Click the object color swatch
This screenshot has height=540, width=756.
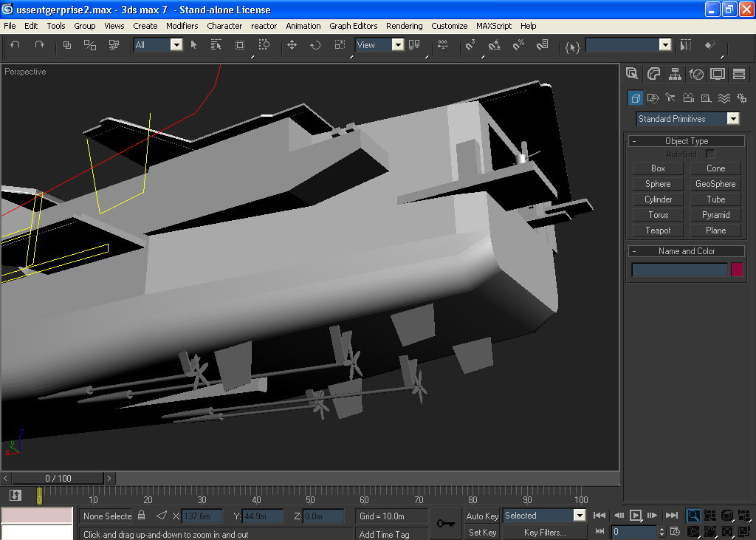click(736, 270)
